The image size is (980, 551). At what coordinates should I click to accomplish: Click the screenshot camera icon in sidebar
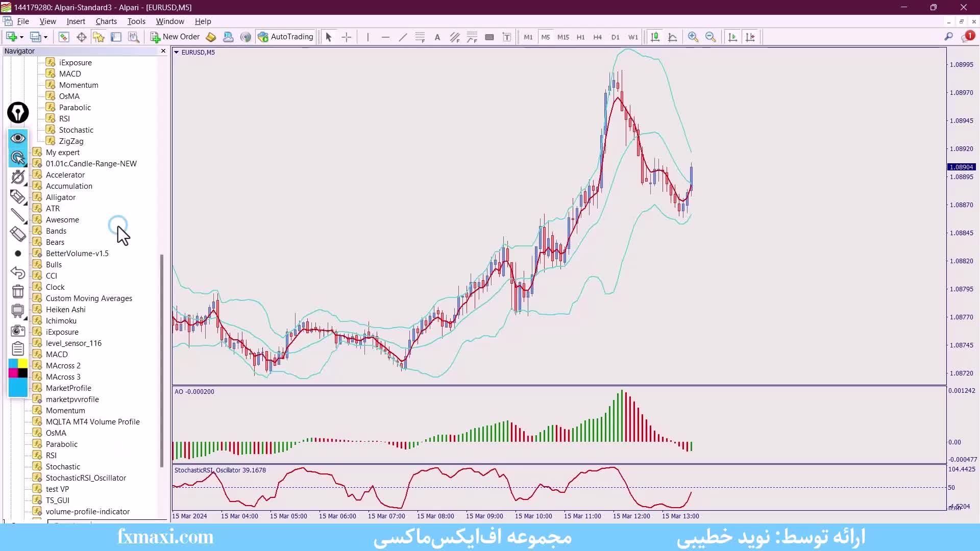point(18,331)
